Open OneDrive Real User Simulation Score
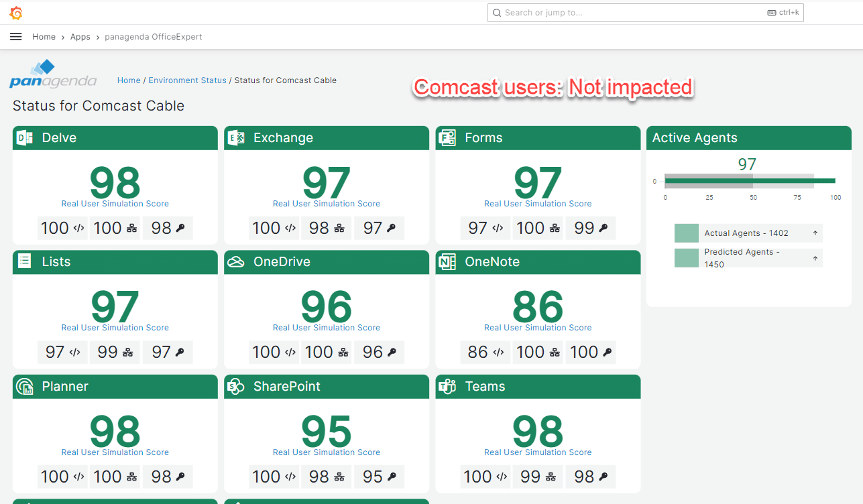This screenshot has height=504, width=863. 327,328
